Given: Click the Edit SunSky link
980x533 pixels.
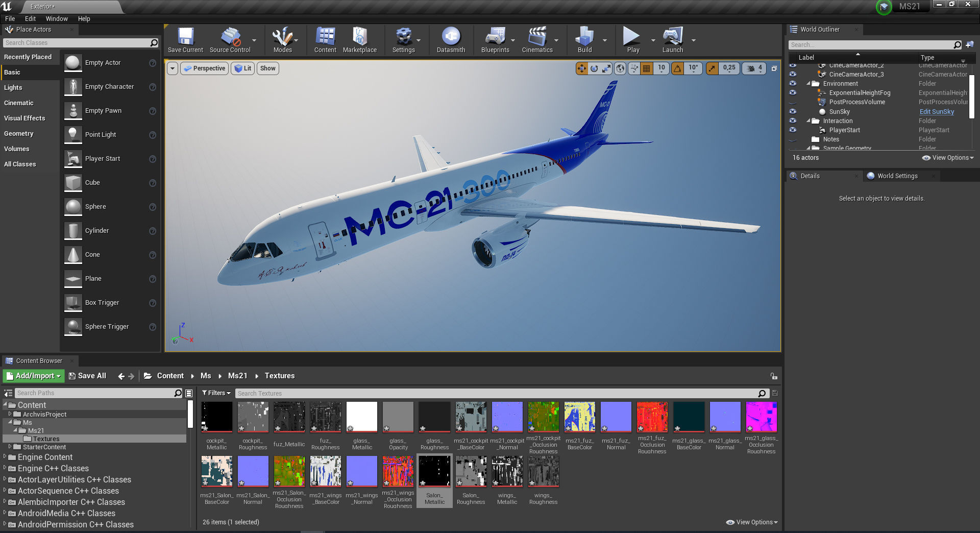Looking at the screenshot, I should (937, 112).
